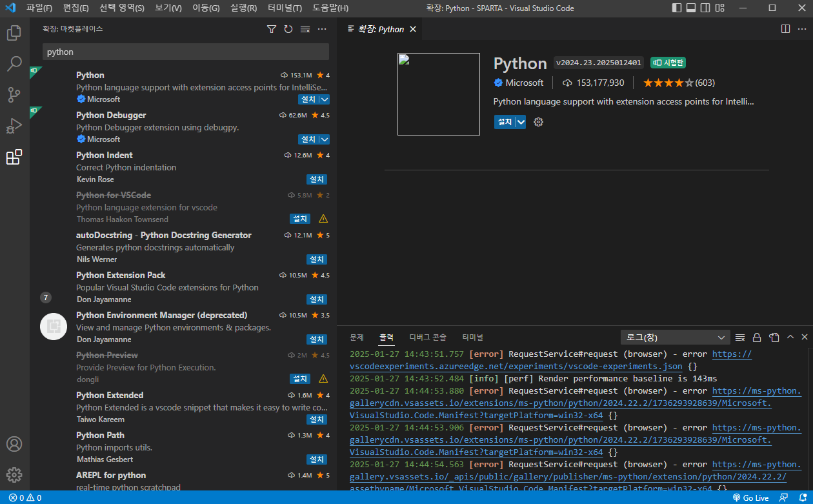
Task: Open the 도움말(H) menu
Action: (330, 8)
